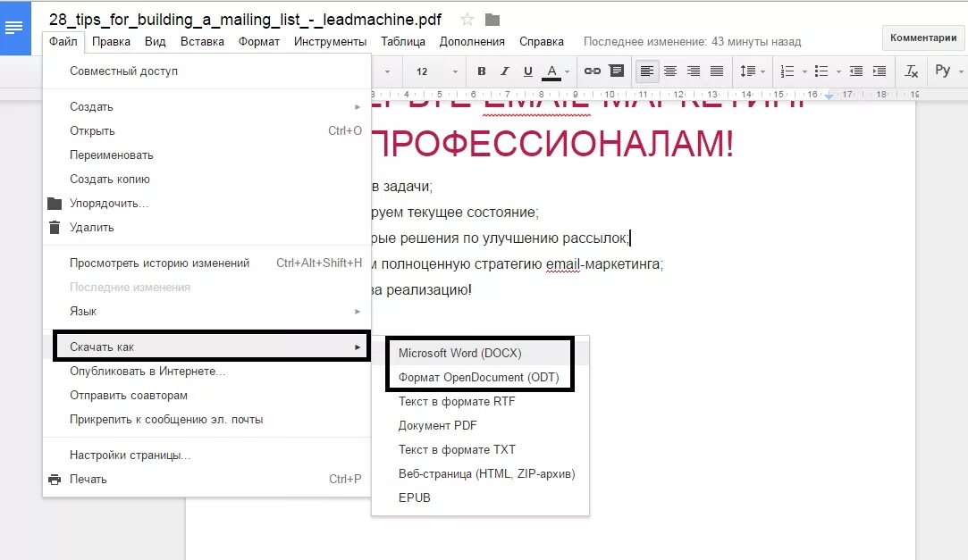
Task: Download as Формат OpenDocument (ODT)
Action: 480,377
